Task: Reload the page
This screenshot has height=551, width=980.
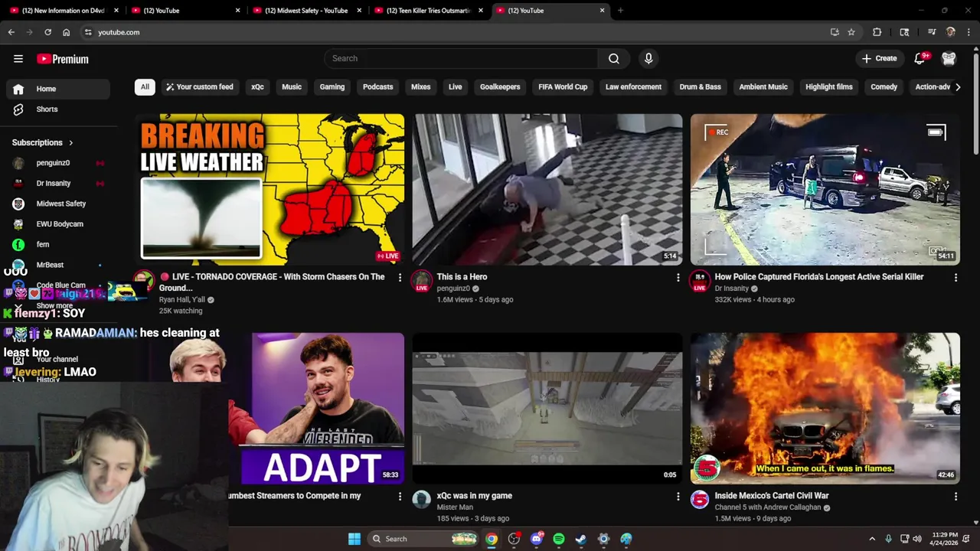Action: click(x=47, y=32)
